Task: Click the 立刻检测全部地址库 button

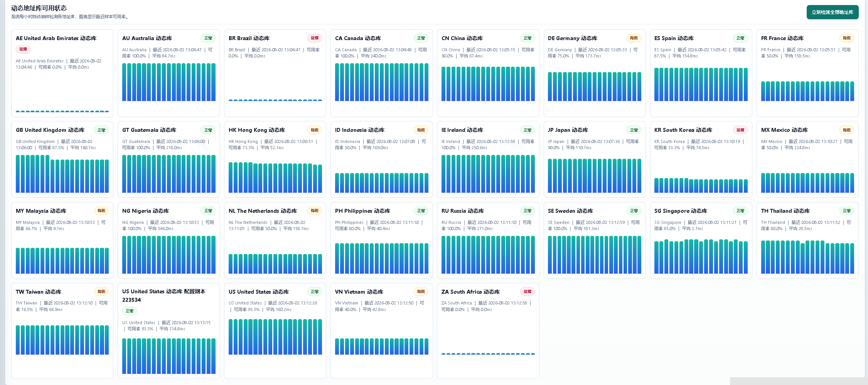Action: 832,12
